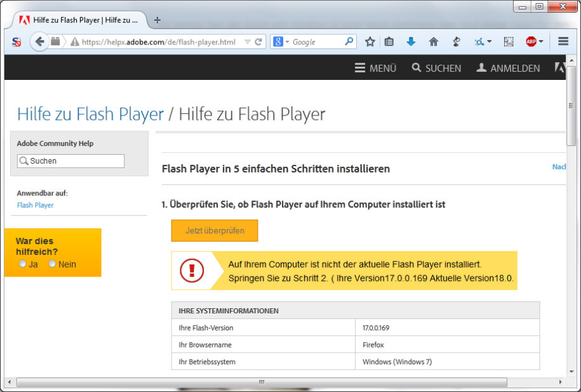Image resolution: width=581 pixels, height=392 pixels.
Task: Click ANMELDEN to sign in
Action: pyautogui.click(x=508, y=68)
